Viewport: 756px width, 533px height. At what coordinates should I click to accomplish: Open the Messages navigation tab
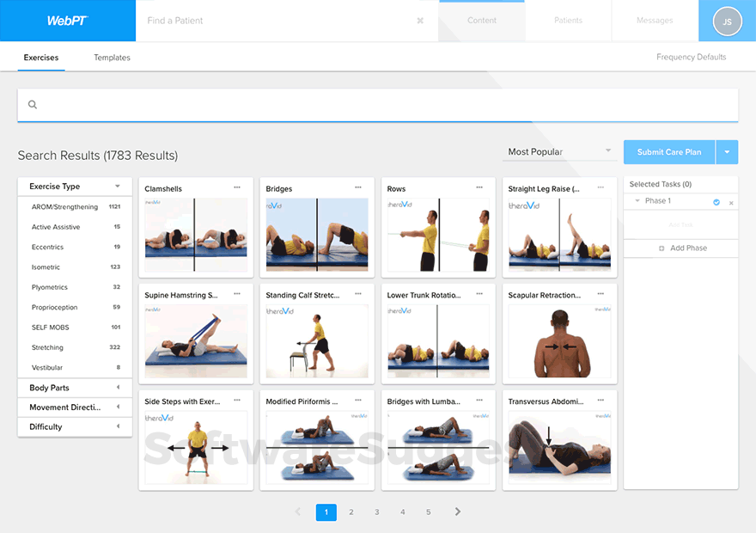pos(655,20)
